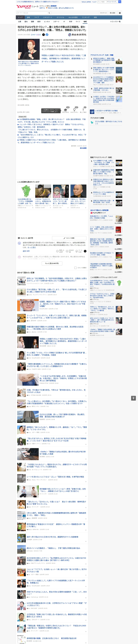
Task: Select the みんなの意見 tab
Action: 73,17
